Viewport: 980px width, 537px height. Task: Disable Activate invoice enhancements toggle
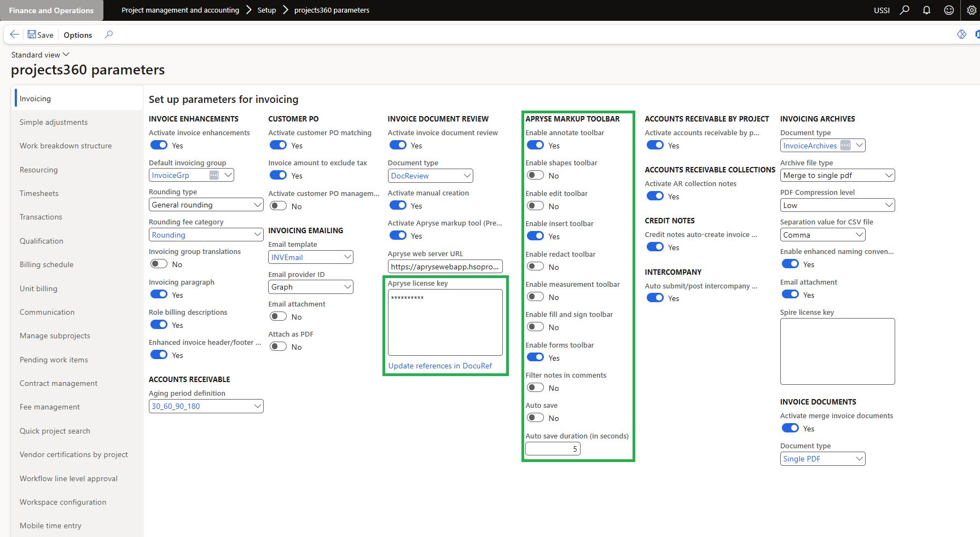pos(159,145)
